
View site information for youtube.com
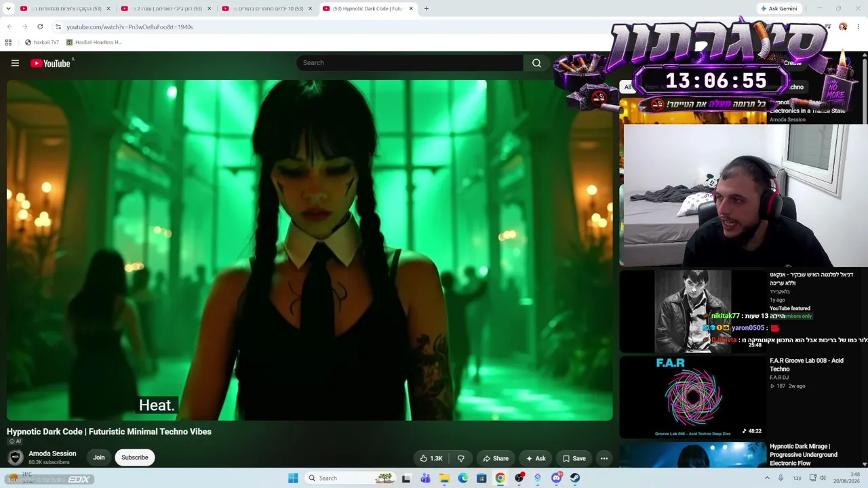coord(58,27)
